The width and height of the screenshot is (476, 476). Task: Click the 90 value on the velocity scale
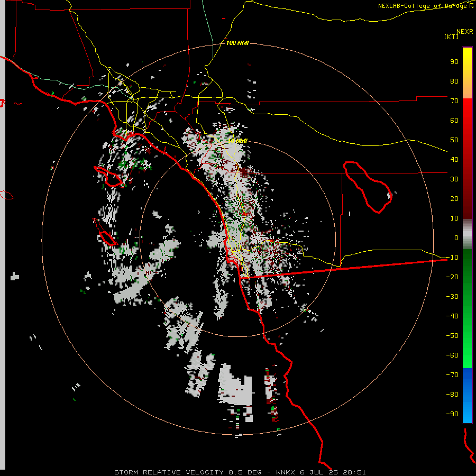point(454,62)
